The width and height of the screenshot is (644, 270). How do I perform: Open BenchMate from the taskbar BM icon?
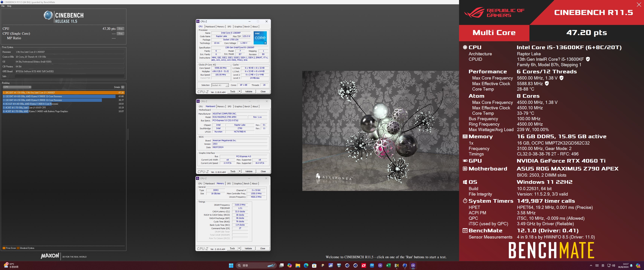(x=397, y=265)
